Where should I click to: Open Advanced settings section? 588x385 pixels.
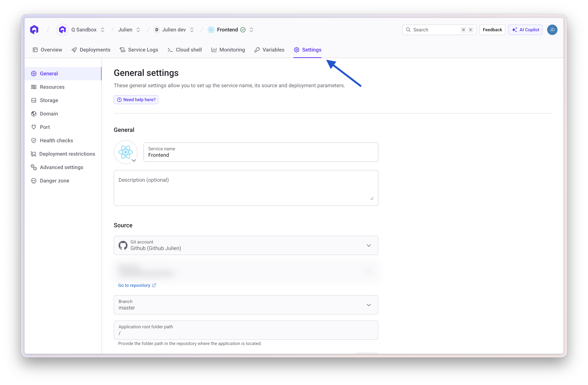point(63,167)
